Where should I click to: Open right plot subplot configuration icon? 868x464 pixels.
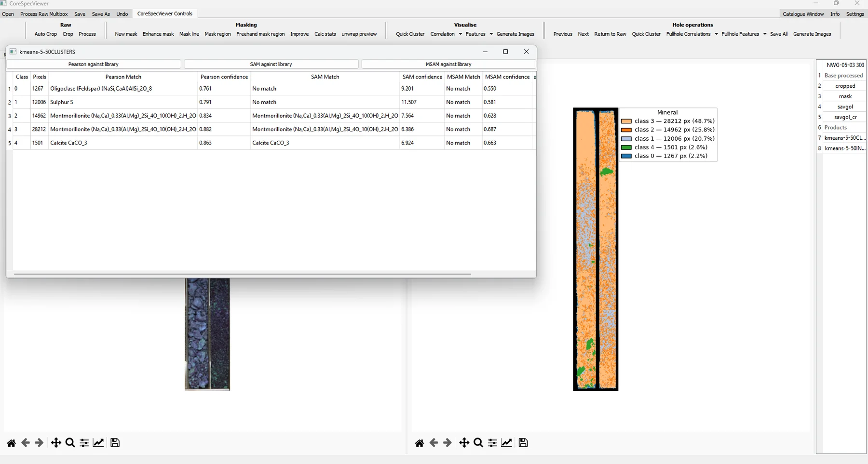click(492, 443)
